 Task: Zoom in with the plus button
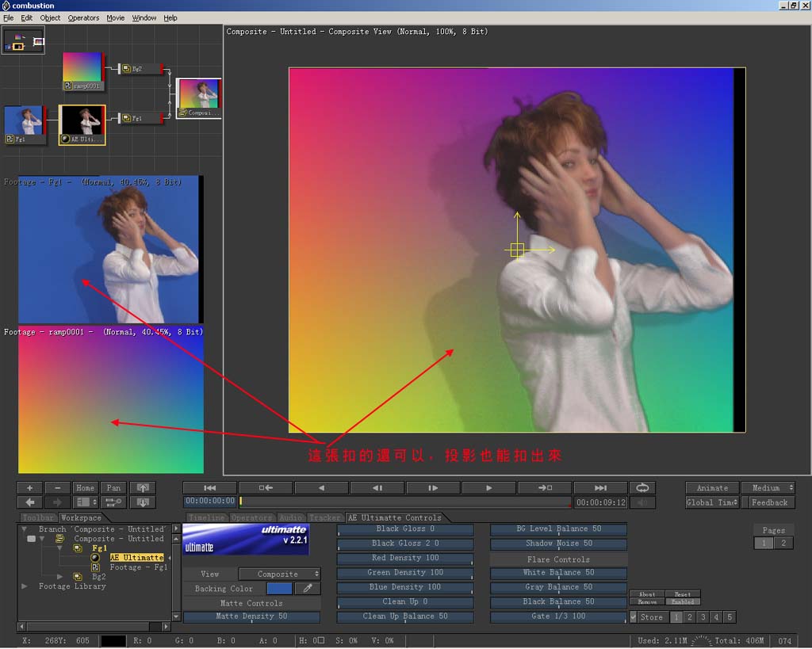[29, 488]
